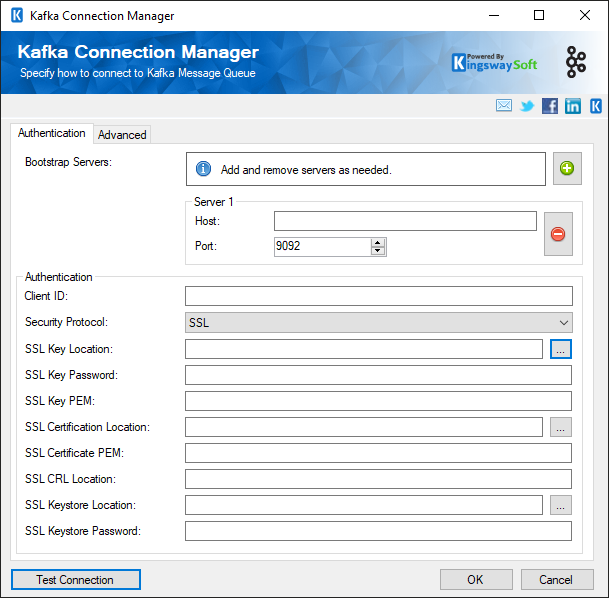Minimize the Kafka Connection Manager window

point(494,16)
